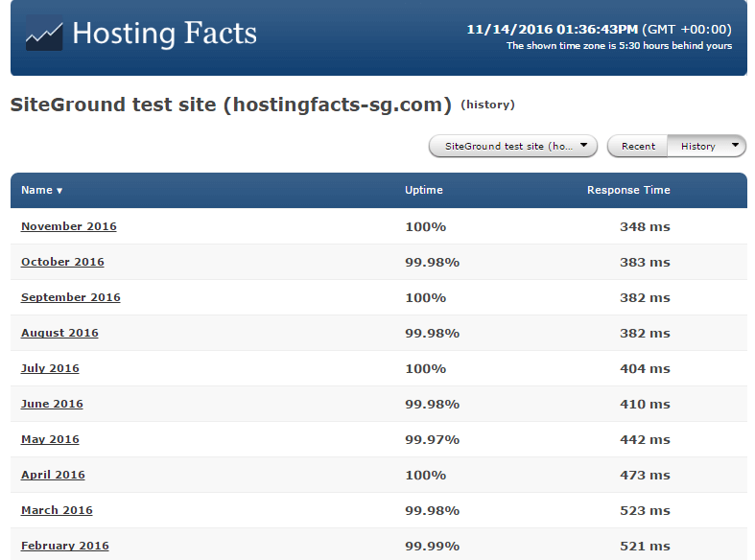The image size is (755, 560).
Task: Click the SiteGround test site page heading
Action: click(231, 105)
